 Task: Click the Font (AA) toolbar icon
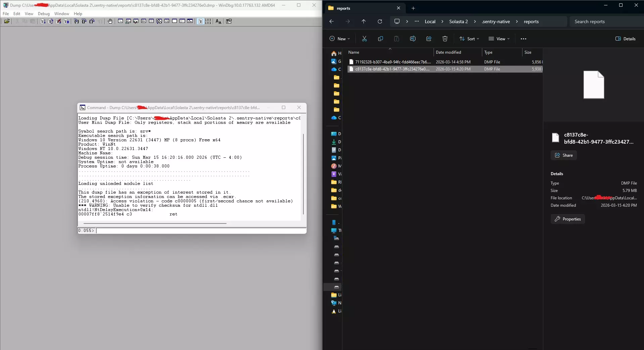coord(218,21)
